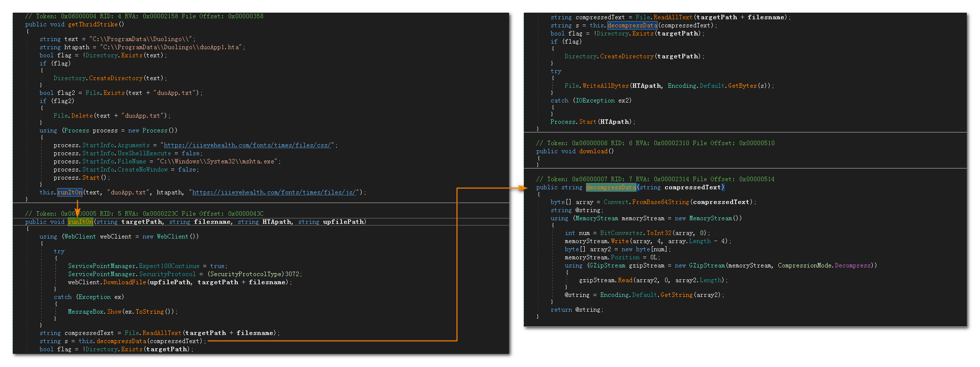Click the Token 0x06000004 comment line
The image size is (980, 367).
click(144, 16)
